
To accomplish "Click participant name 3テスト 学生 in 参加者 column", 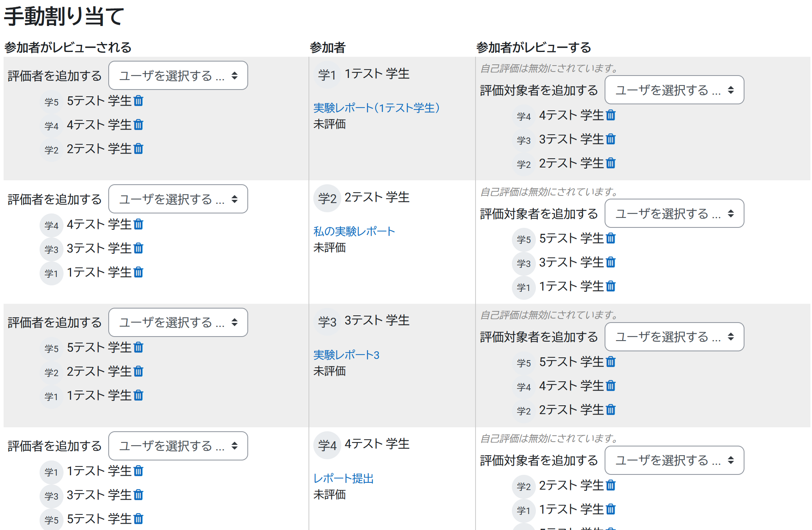I will point(377,321).
